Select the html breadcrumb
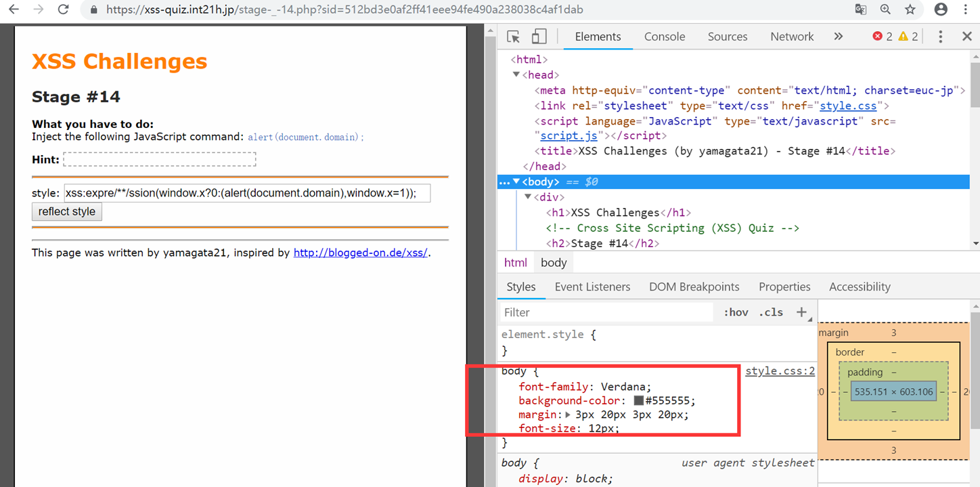This screenshot has width=980, height=487. point(516,262)
